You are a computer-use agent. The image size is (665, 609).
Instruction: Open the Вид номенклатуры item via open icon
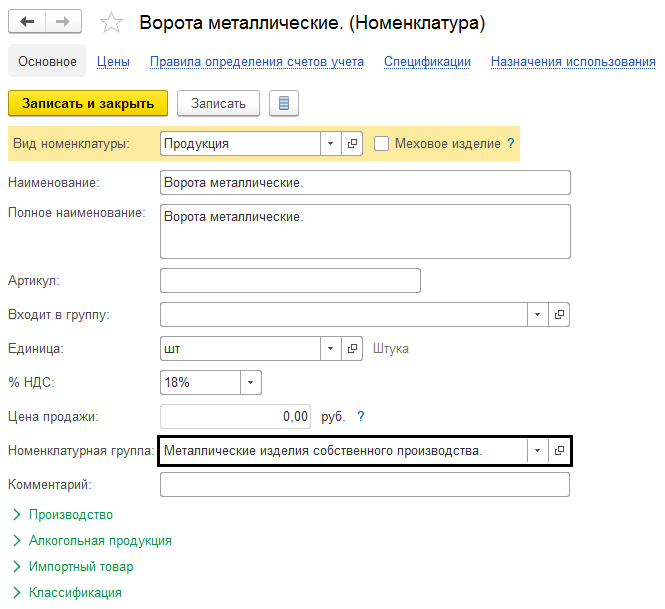point(352,144)
